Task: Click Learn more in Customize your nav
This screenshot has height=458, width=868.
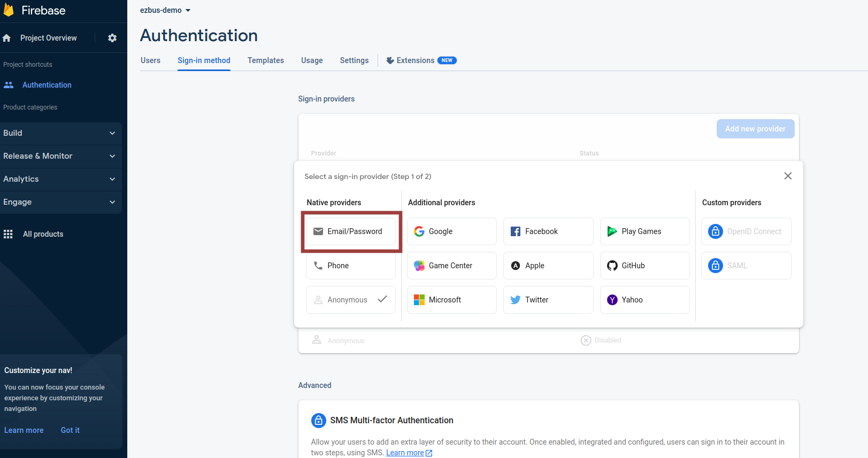Action: pos(24,430)
